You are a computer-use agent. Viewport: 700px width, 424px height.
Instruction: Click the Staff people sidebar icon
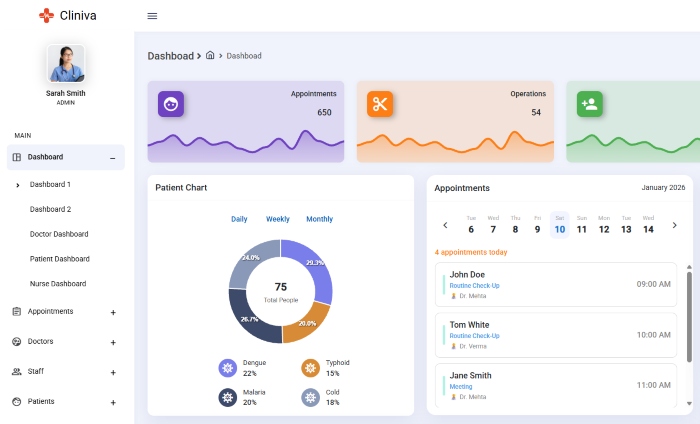click(x=17, y=371)
